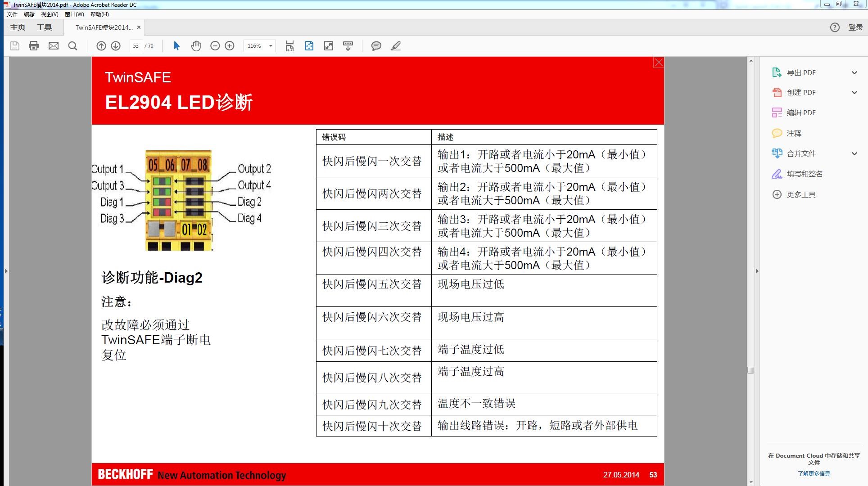Image resolution: width=868 pixels, height=486 pixels.
Task: Open the zoom level 116% dropdown
Action: pyautogui.click(x=271, y=46)
